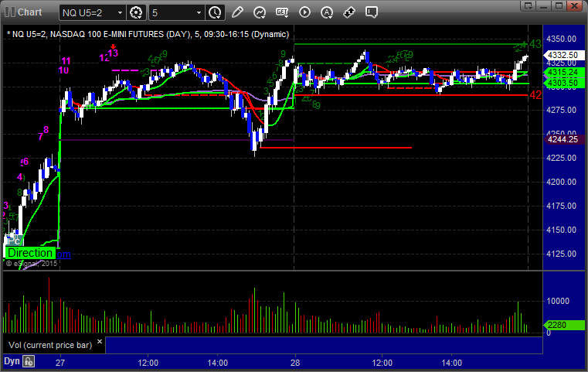The width and height of the screenshot is (588, 372).
Task: Click the 4125.00 price axis label
Action: click(x=562, y=254)
